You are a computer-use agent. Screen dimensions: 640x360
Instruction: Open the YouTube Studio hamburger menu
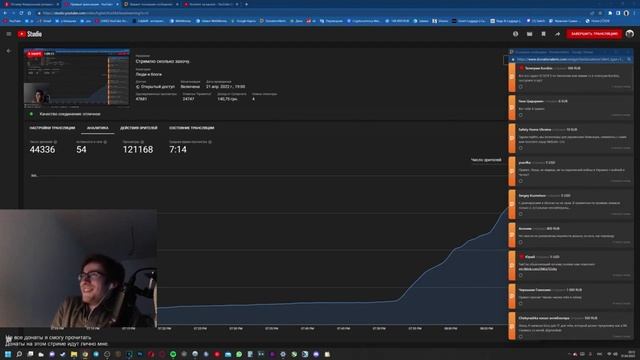(x=9, y=34)
